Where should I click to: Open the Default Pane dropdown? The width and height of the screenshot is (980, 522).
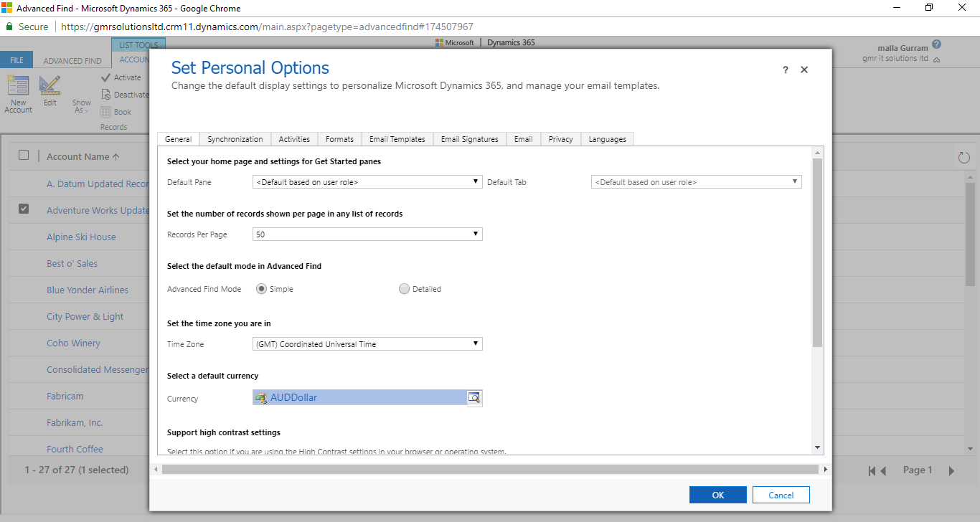367,182
